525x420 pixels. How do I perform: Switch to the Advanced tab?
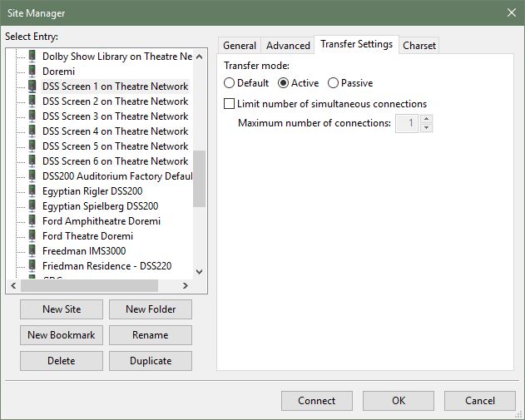pos(288,46)
